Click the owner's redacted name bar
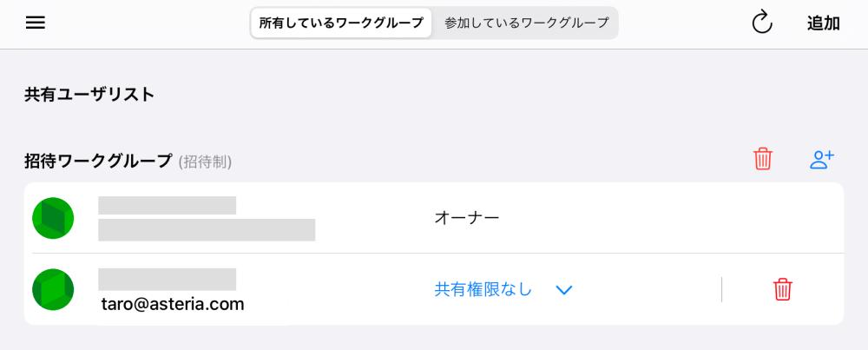This screenshot has height=350, width=868. point(167,206)
